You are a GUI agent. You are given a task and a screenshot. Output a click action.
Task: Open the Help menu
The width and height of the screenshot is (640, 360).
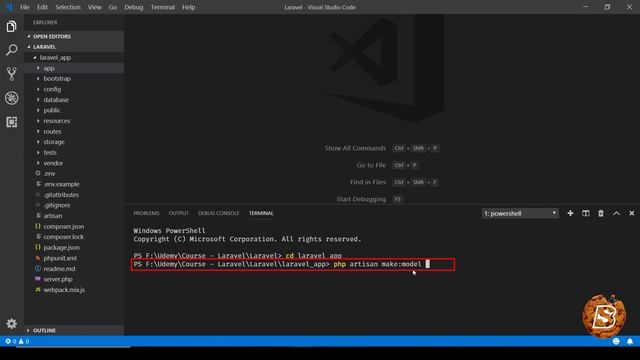pyautogui.click(x=188, y=7)
